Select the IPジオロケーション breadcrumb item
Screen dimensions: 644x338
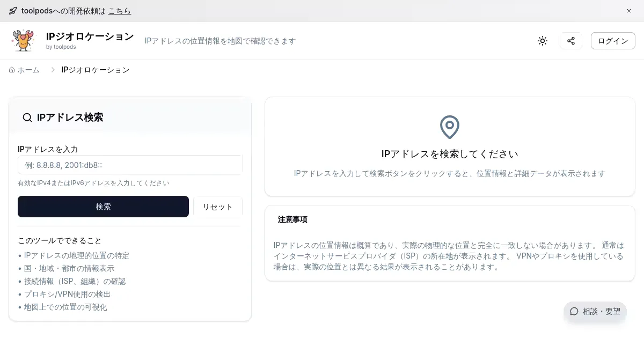[96, 70]
